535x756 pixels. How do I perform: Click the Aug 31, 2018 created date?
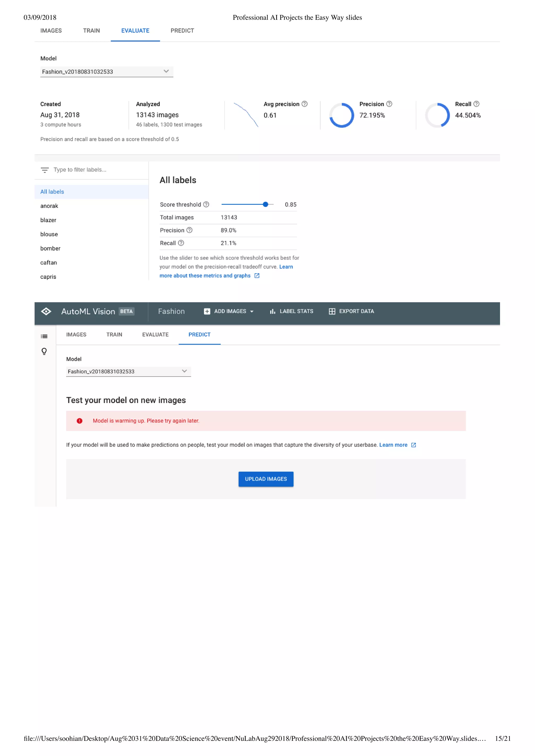tap(60, 115)
